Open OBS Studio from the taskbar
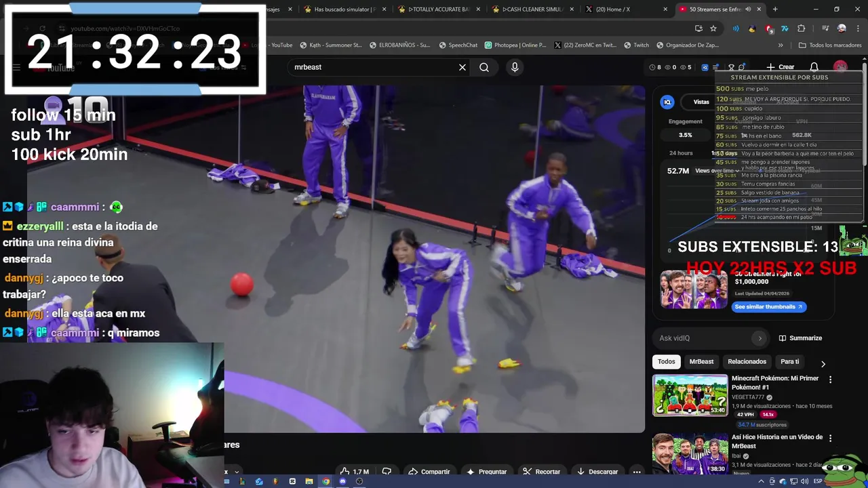Viewport: 868px width, 488px height. click(x=359, y=481)
